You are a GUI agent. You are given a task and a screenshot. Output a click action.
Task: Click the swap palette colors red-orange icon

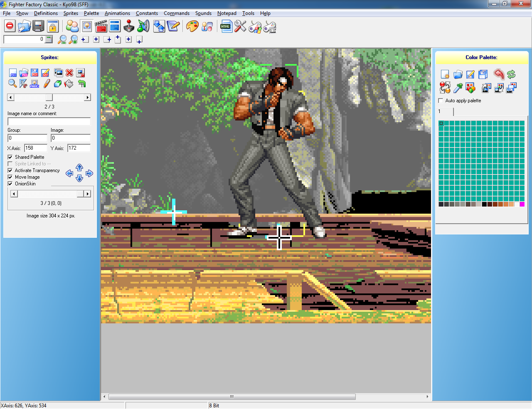[x=445, y=88]
